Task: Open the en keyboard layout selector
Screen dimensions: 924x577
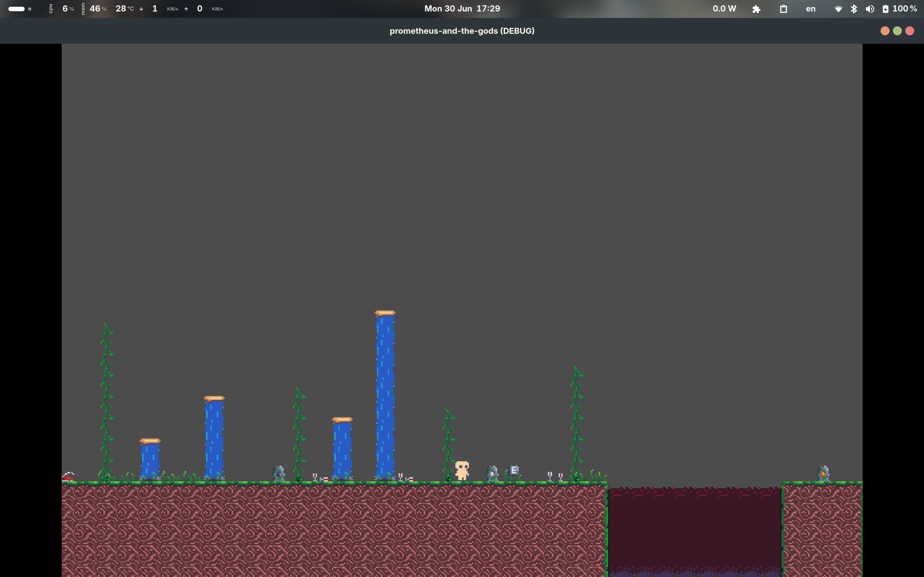Action: tap(811, 9)
